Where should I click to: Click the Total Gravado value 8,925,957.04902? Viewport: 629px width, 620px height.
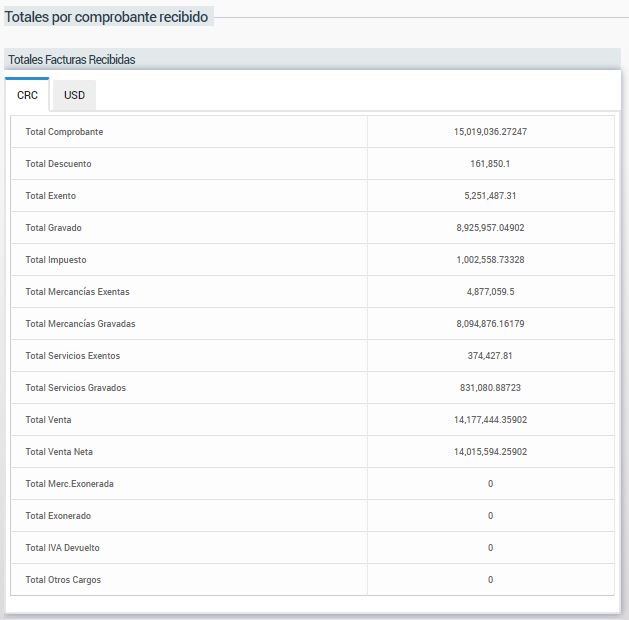[490, 228]
